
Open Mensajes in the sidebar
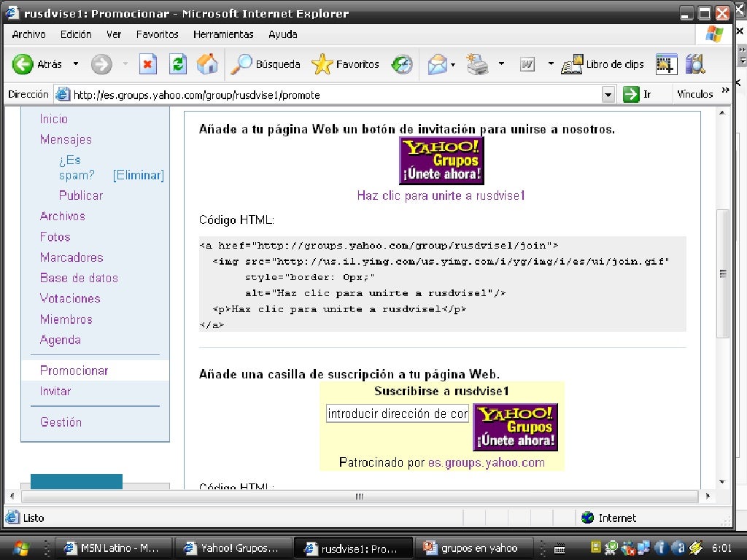[66, 139]
